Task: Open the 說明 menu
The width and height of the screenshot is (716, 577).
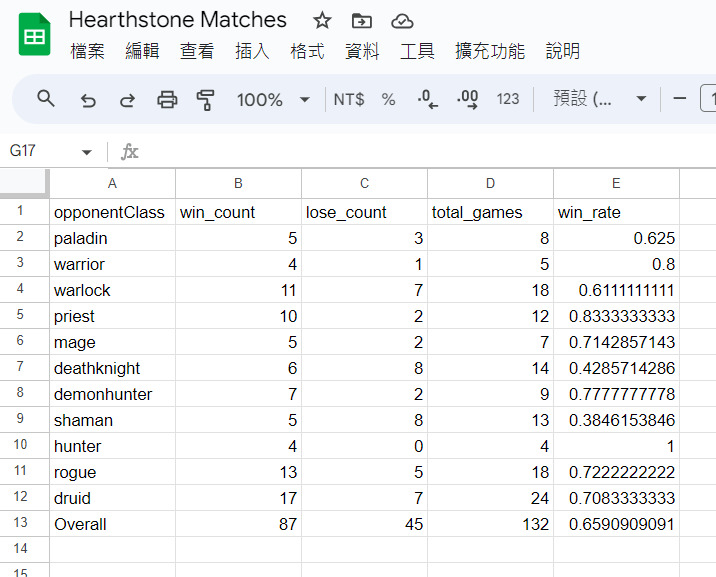Action: [563, 51]
